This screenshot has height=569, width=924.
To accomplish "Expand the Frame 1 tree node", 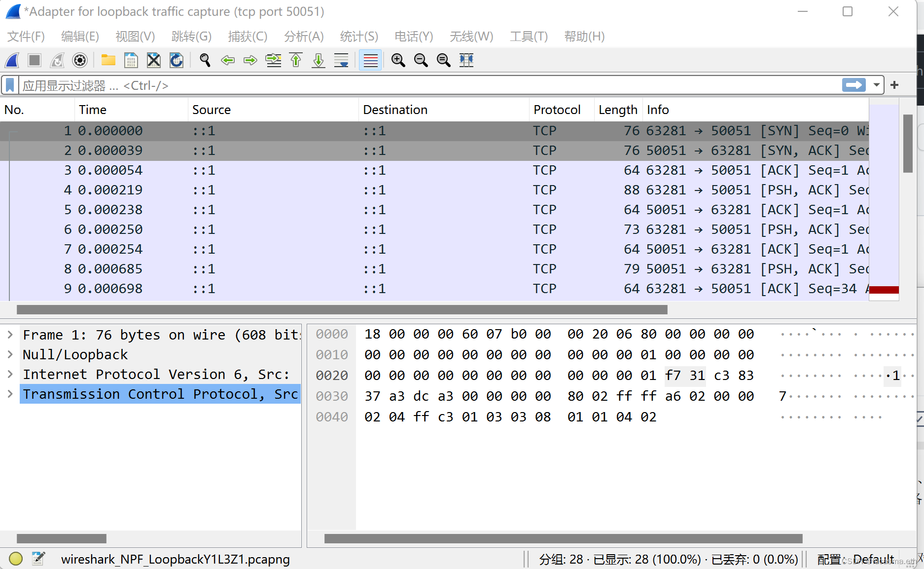I will click(10, 335).
